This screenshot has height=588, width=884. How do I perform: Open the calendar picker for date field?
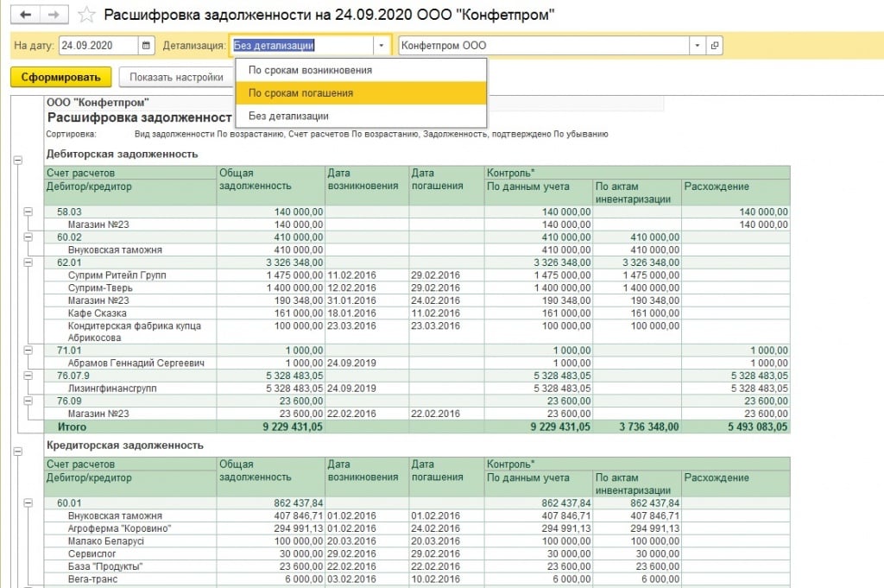[x=147, y=46]
